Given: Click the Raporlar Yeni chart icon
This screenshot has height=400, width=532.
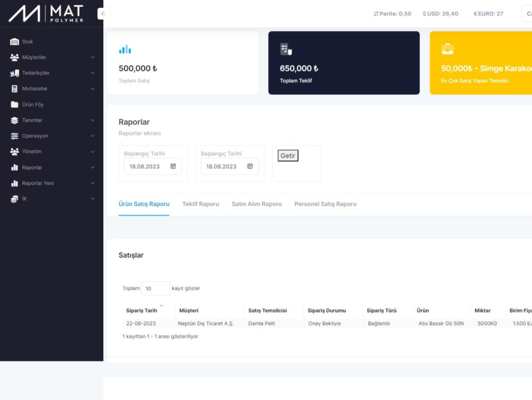Looking at the screenshot, I should tap(14, 183).
